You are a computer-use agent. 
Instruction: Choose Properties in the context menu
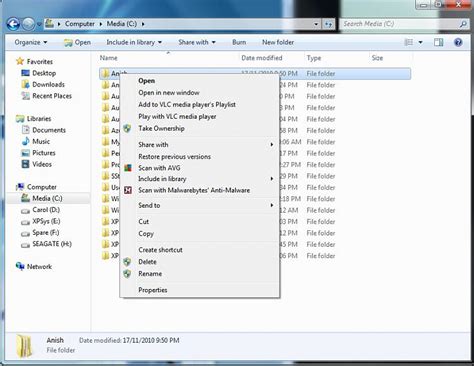click(199, 290)
